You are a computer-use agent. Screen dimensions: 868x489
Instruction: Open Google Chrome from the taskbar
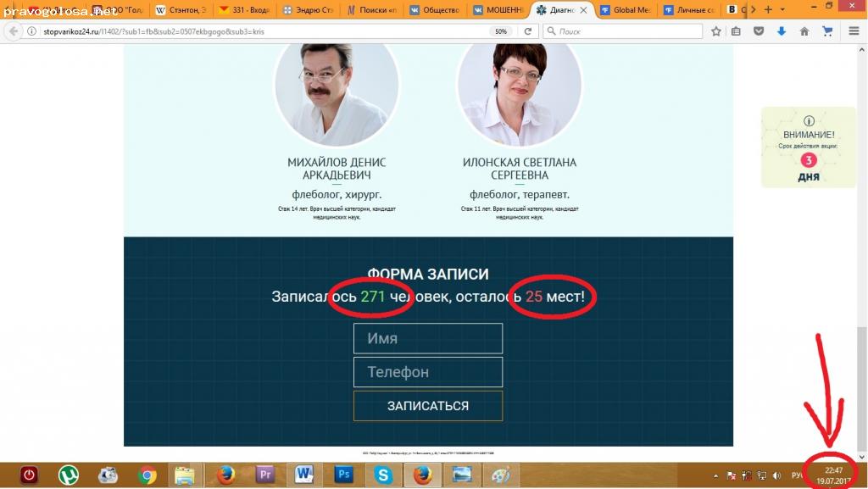tap(147, 475)
